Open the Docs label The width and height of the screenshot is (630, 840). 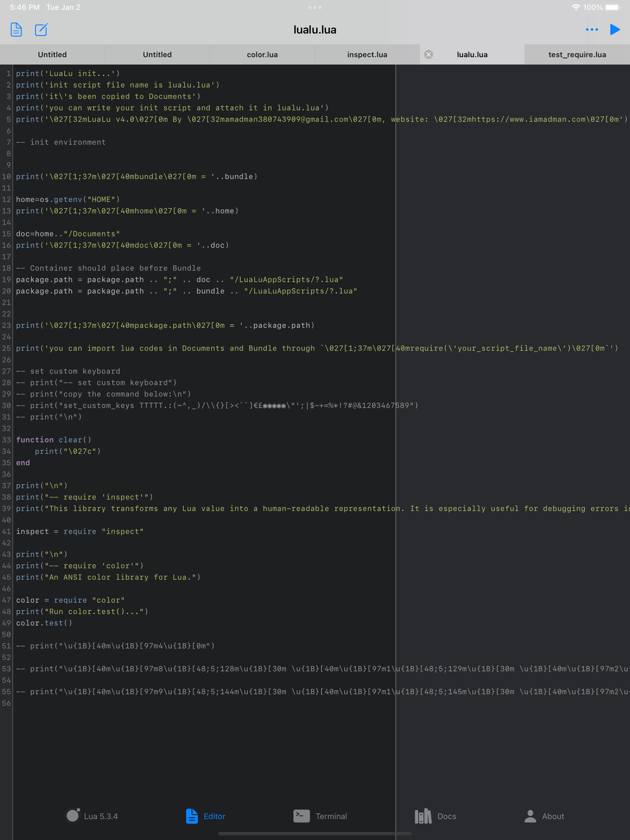[x=446, y=816]
